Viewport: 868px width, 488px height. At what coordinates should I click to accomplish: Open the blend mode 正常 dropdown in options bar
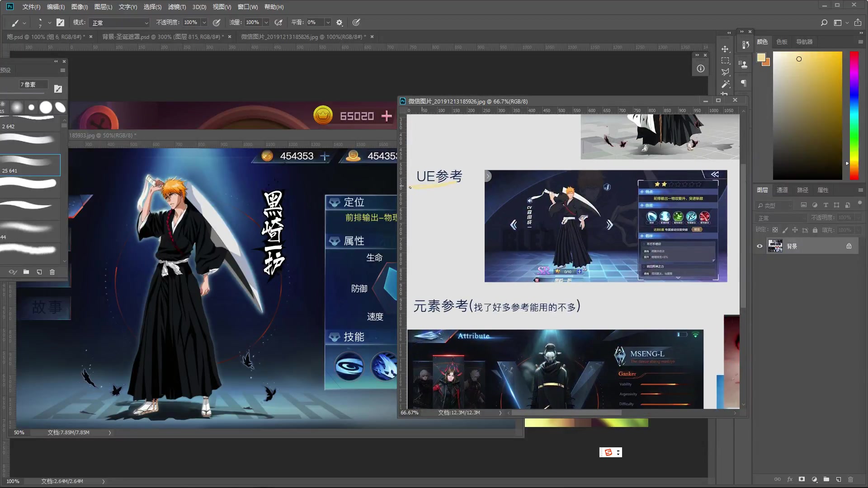tap(119, 23)
